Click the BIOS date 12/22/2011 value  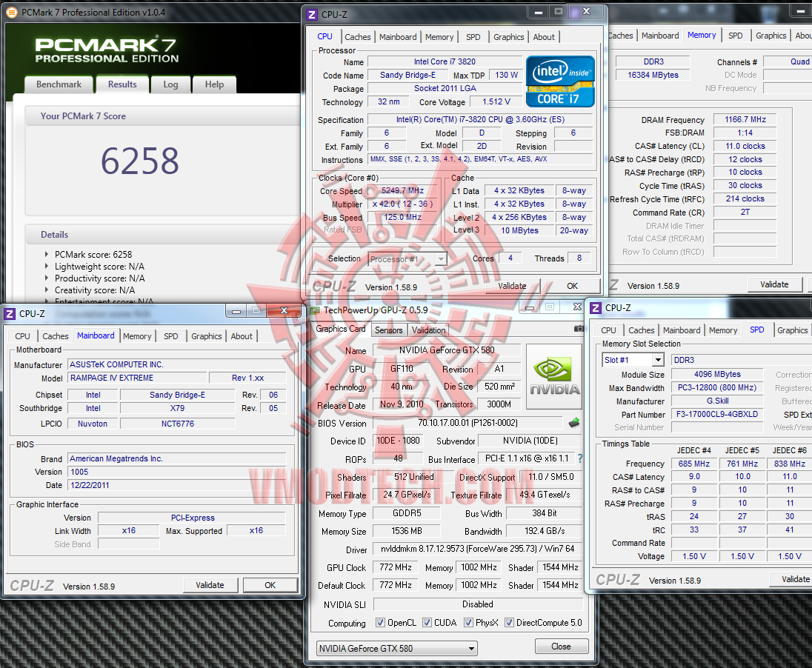click(176, 485)
